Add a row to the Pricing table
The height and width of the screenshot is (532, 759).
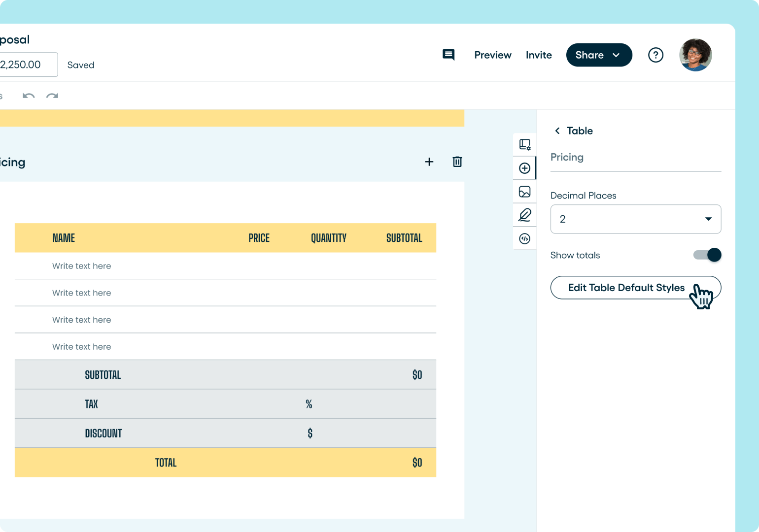429,162
